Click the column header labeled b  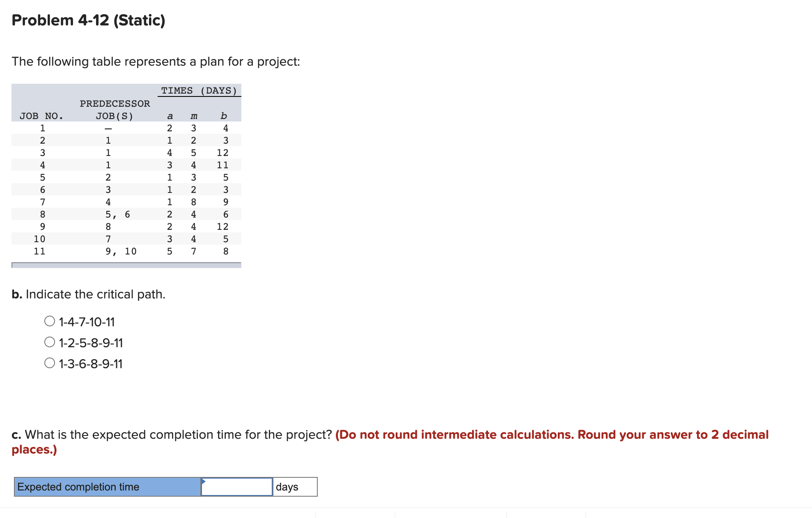click(224, 116)
